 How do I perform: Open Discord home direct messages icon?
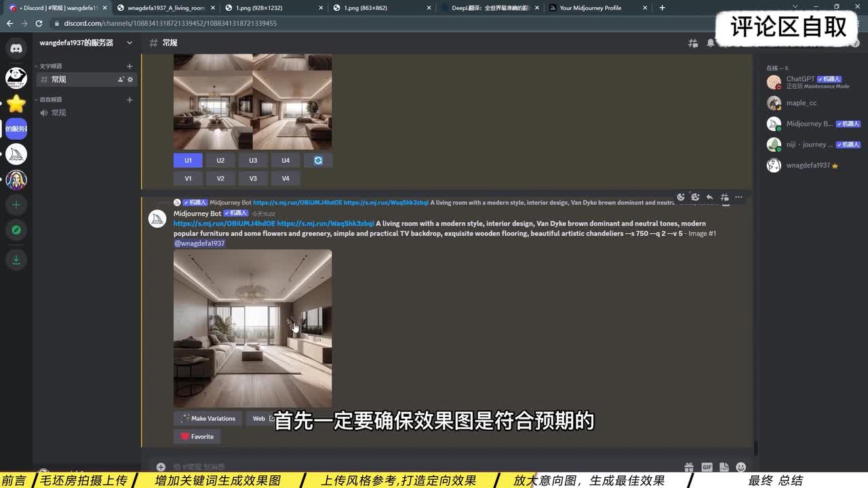[x=16, y=48]
